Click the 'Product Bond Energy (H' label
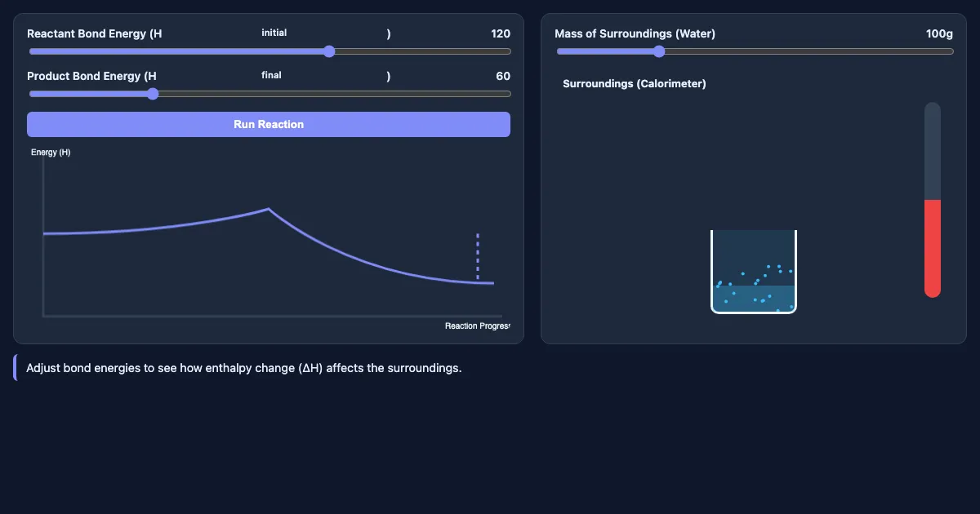 [91, 76]
